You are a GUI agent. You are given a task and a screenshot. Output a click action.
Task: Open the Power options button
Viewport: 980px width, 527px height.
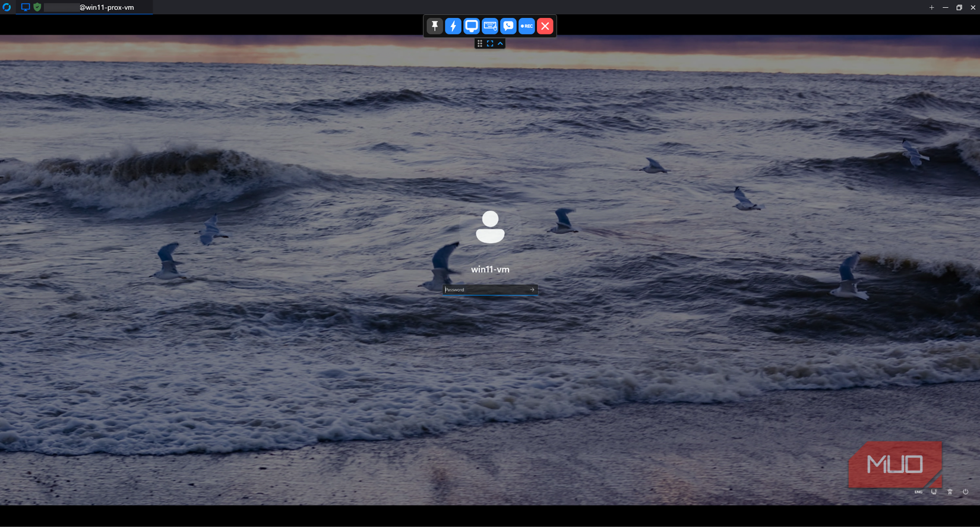point(966,492)
